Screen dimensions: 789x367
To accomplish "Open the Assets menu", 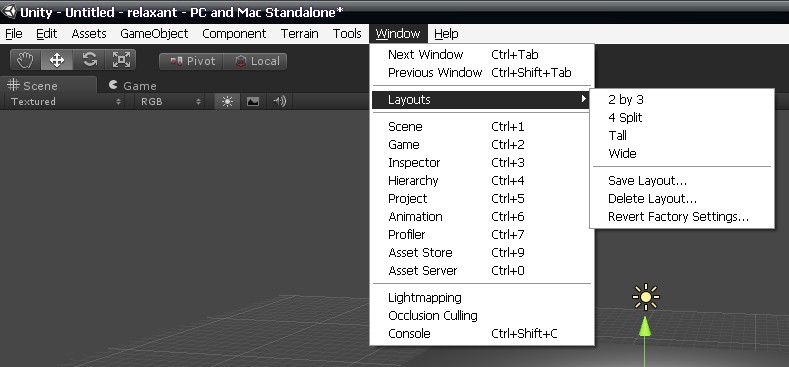I will pos(89,34).
